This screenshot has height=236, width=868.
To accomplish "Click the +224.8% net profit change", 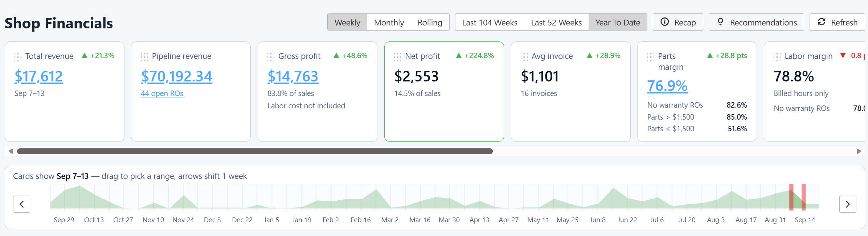I will pos(479,56).
